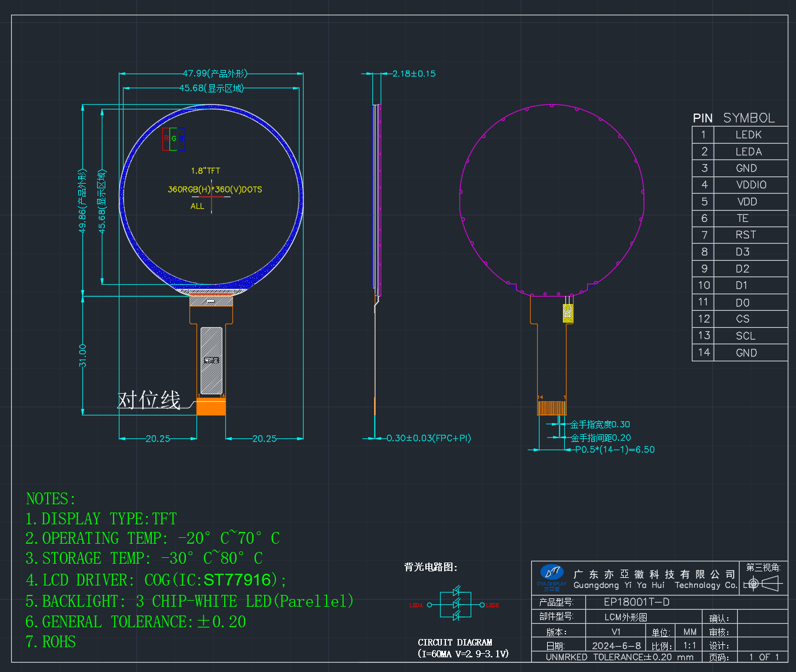Select the 31.00 FPC length dimension
The width and height of the screenshot is (796, 672).
click(82, 356)
